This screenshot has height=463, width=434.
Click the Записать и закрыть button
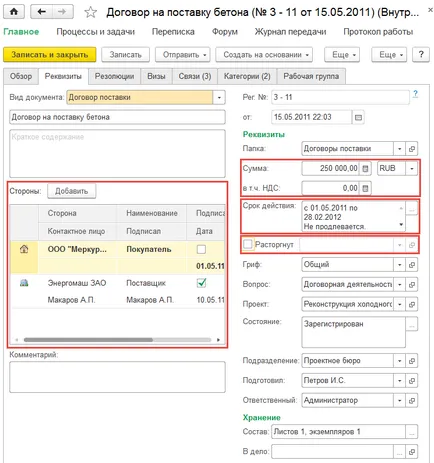tap(50, 55)
